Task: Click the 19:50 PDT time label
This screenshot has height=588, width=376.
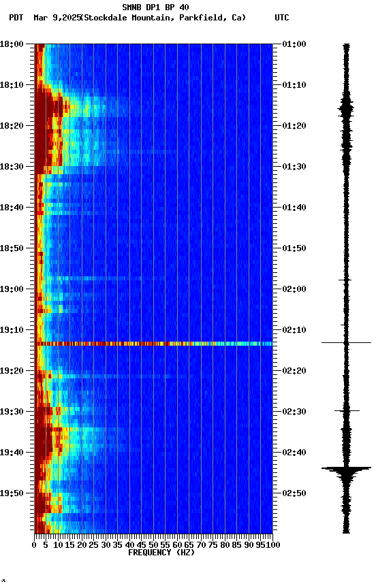Action: tap(12, 493)
